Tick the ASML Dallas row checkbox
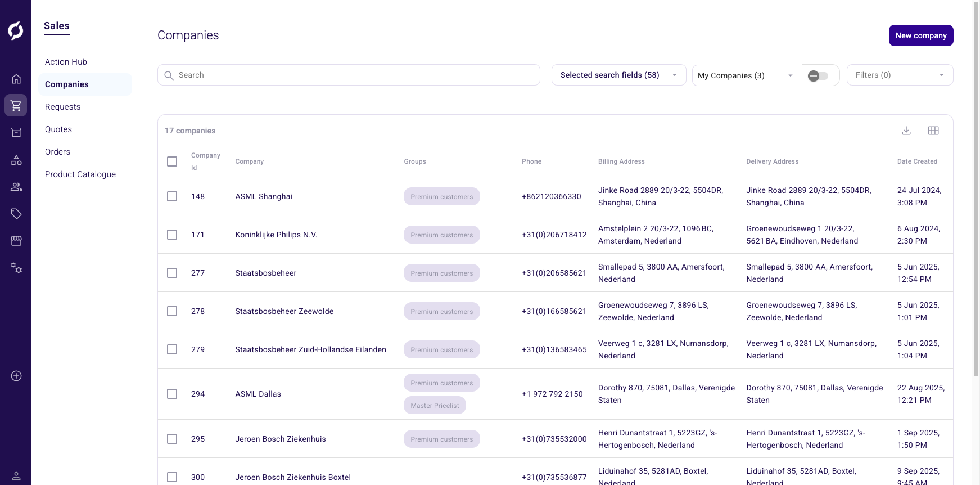The width and height of the screenshot is (980, 485). pos(172,394)
